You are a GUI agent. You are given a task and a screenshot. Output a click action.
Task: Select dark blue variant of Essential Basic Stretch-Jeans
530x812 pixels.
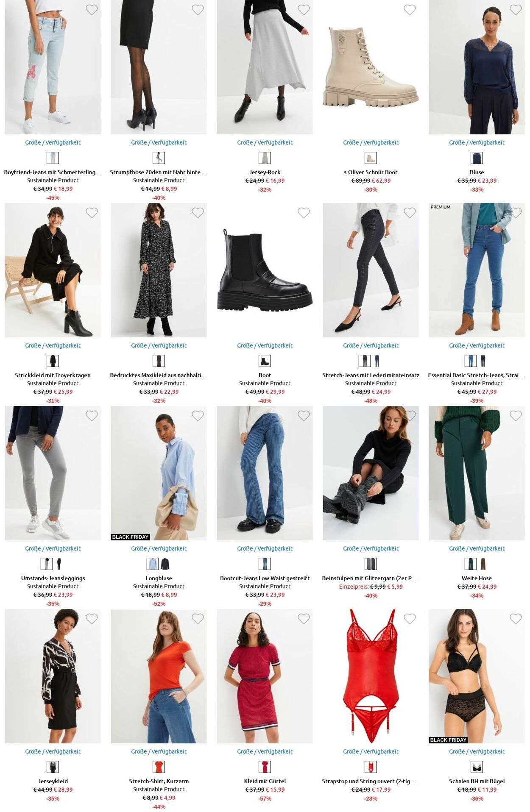click(x=483, y=361)
